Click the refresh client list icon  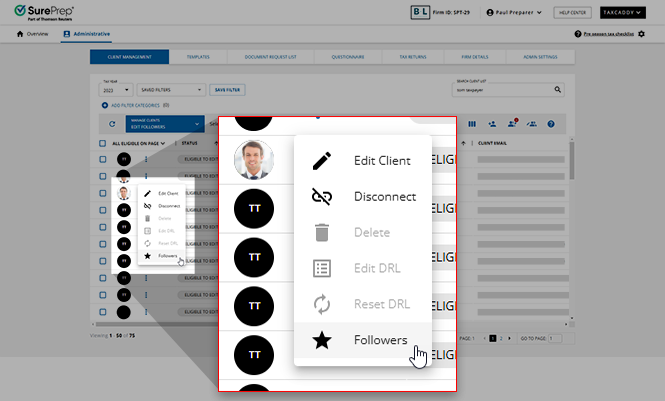(112, 124)
